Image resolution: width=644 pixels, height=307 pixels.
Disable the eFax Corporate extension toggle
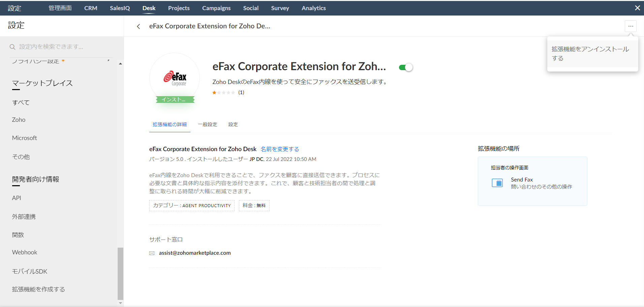pyautogui.click(x=406, y=67)
